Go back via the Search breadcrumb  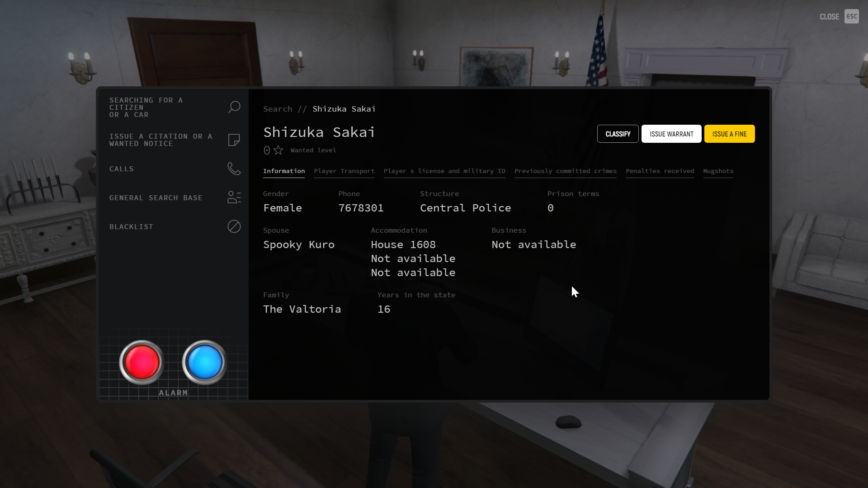point(278,109)
